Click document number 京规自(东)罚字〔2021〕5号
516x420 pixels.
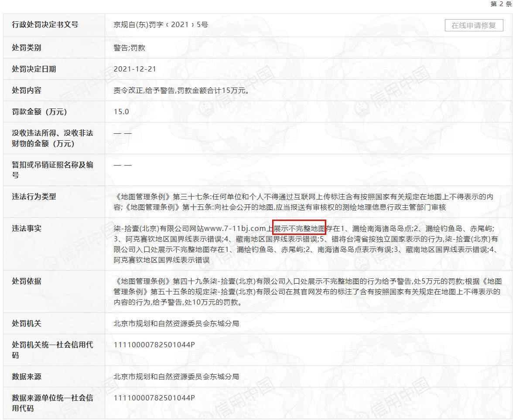coord(161,25)
